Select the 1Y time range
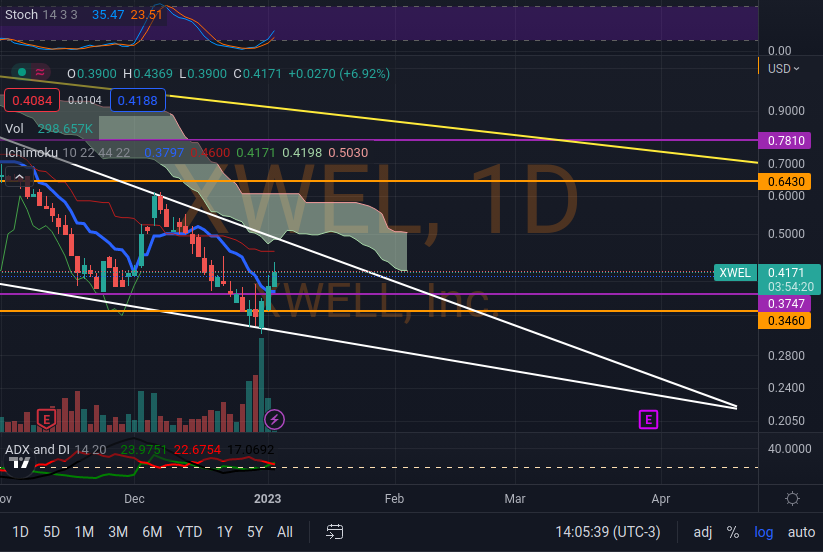This screenshot has height=552, width=823. tap(225, 532)
